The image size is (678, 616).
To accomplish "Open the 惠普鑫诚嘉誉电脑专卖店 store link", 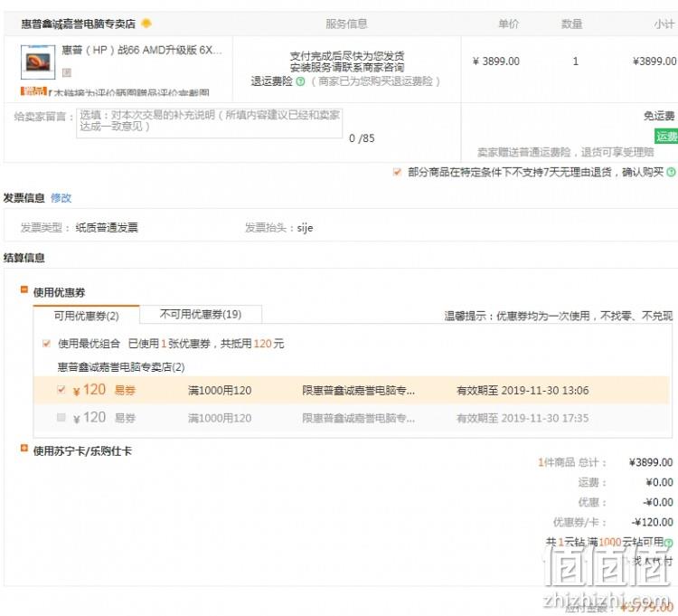I will [79, 24].
